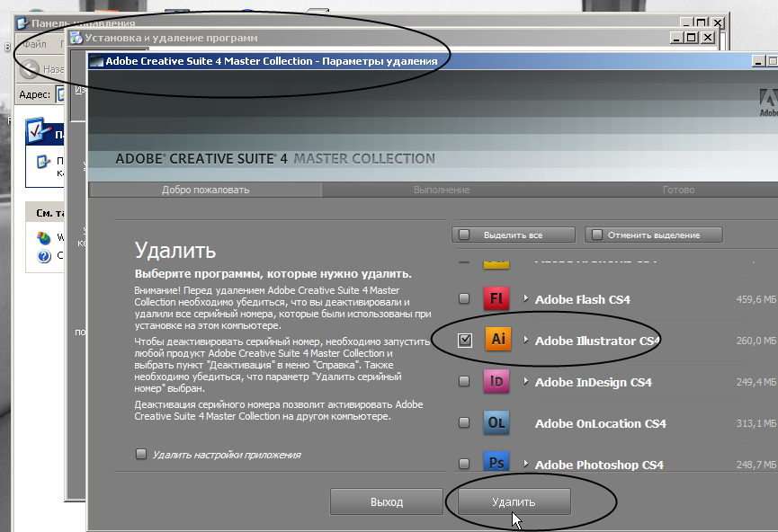Click the Adobe logo in the installer header

[x=769, y=102]
